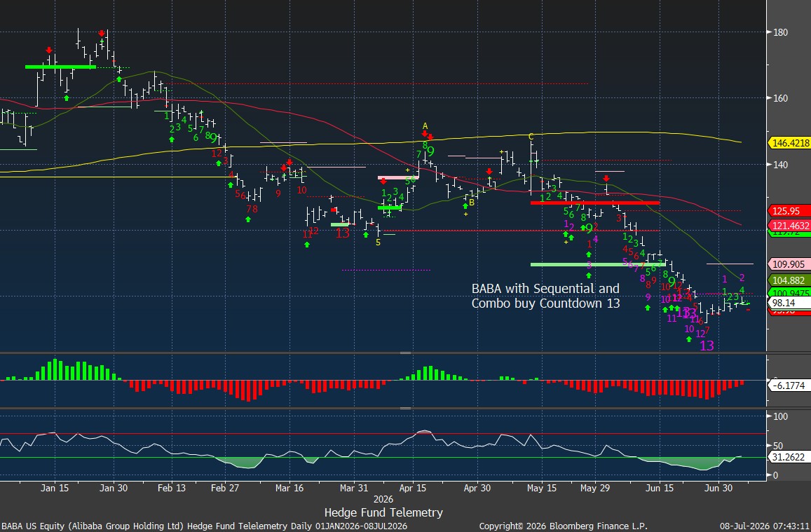Select the Hedge Fund Telemetry chart title
The width and height of the screenshot is (811, 532).
384,512
